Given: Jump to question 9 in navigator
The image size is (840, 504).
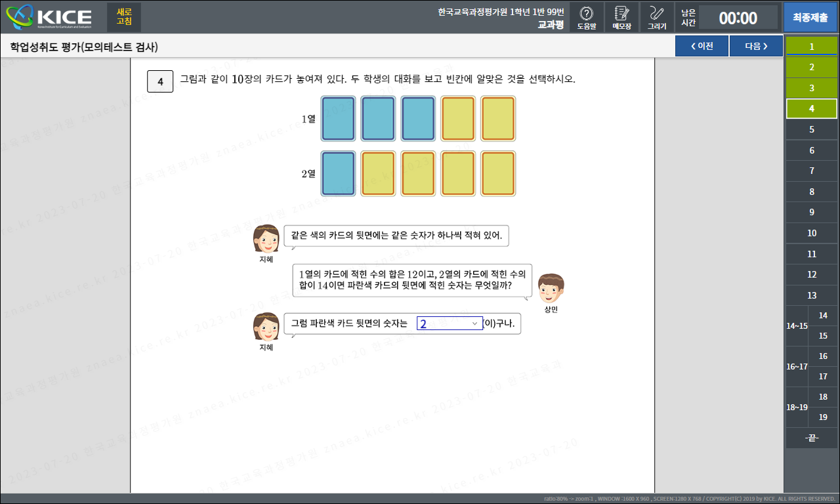Looking at the screenshot, I should pyautogui.click(x=812, y=212).
